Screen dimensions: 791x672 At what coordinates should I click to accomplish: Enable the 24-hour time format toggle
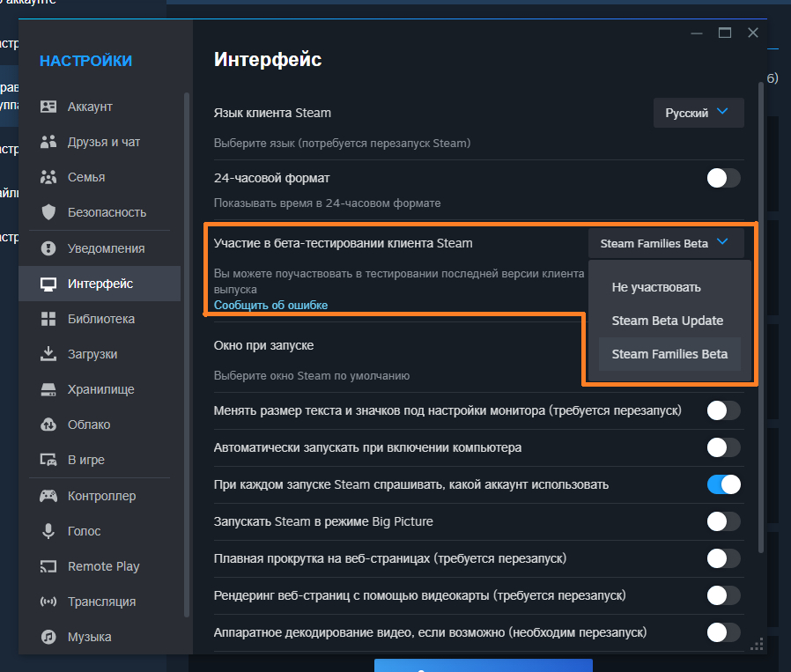coord(723,178)
